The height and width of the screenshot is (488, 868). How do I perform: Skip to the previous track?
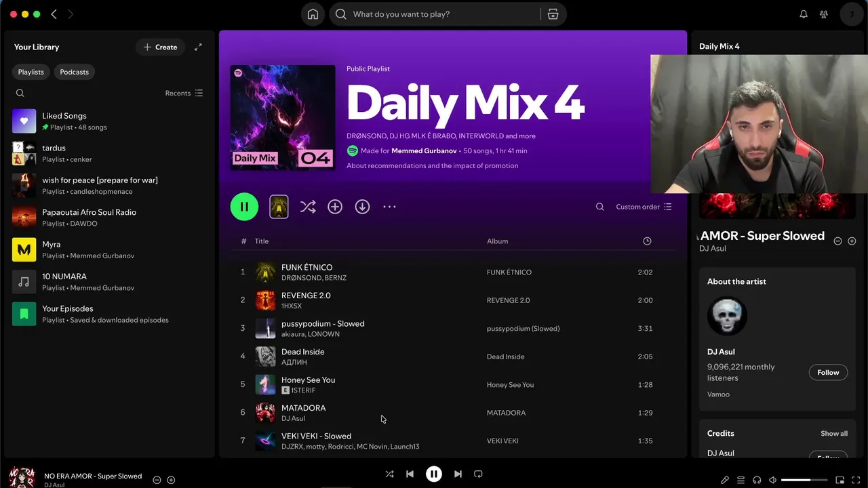pyautogui.click(x=410, y=474)
